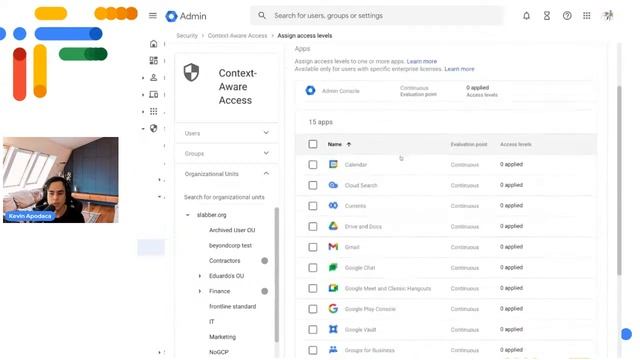This screenshot has width=640, height=360.
Task: Click the Drive and Docs icon
Action: pyautogui.click(x=333, y=226)
